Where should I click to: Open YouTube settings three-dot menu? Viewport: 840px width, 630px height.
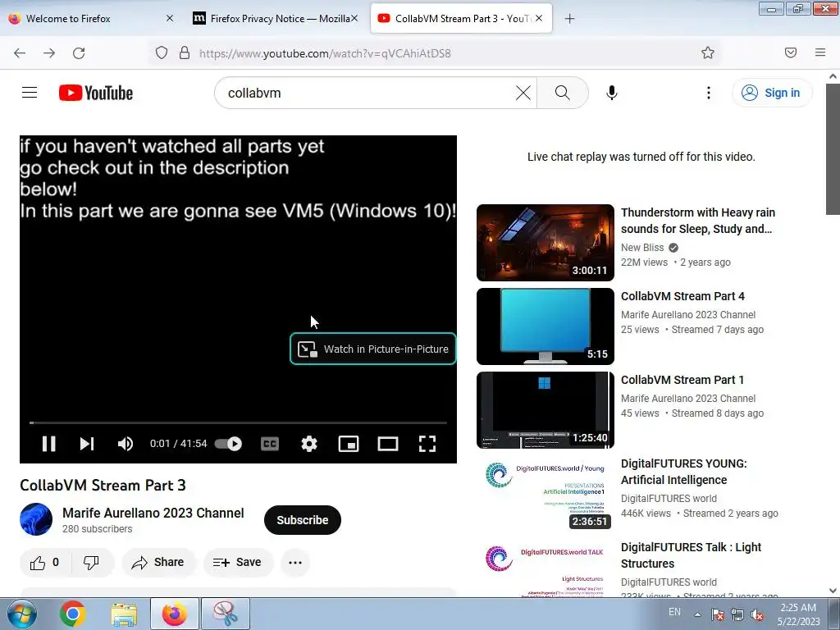point(708,93)
